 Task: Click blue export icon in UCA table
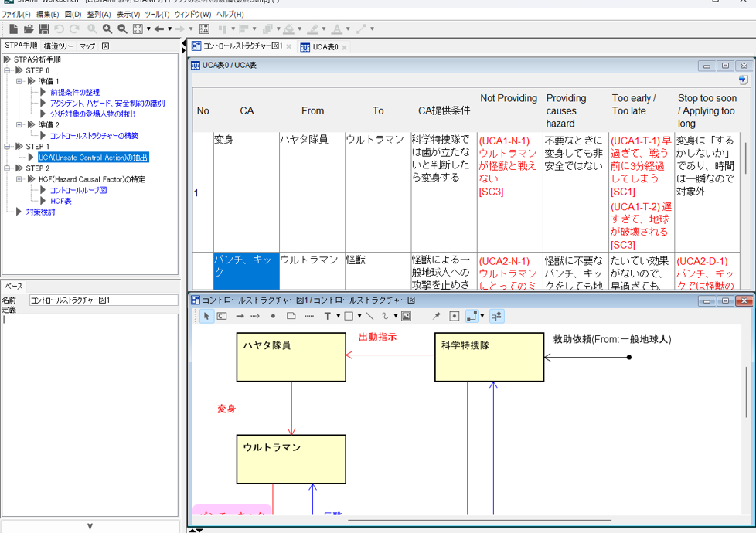pyautogui.click(x=743, y=80)
